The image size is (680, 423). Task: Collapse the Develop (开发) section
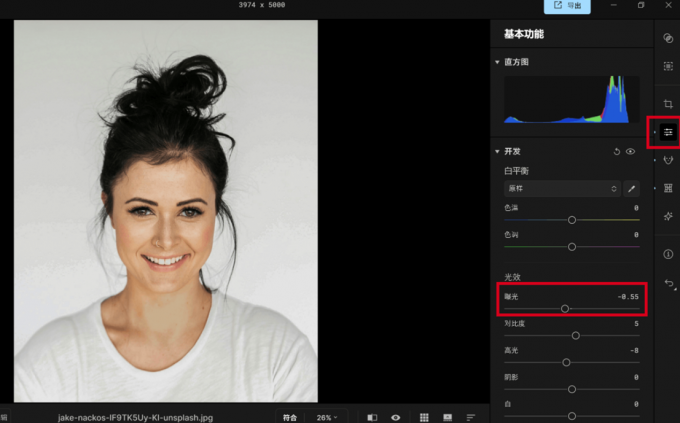[498, 152]
